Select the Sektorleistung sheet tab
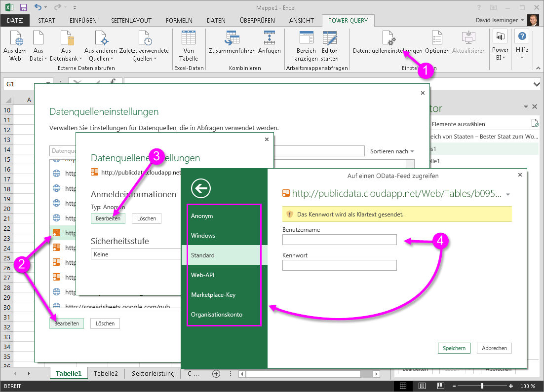The height and width of the screenshot is (392, 544). (153, 373)
